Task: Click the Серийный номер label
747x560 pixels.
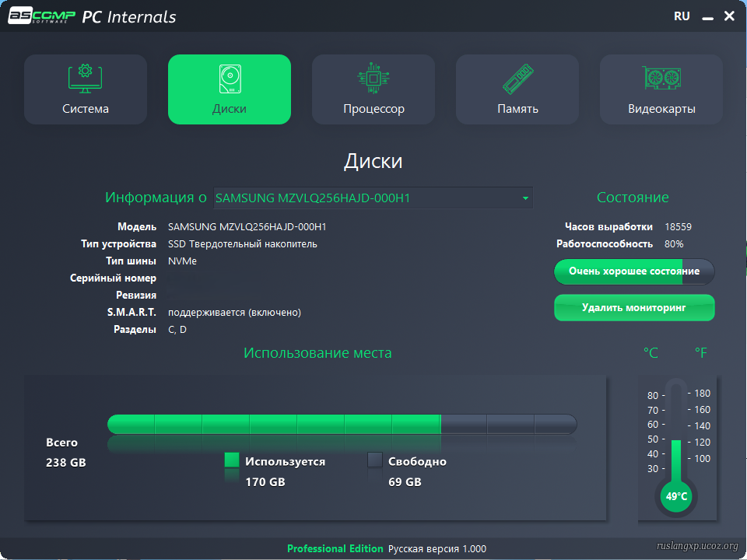Action: (113, 278)
